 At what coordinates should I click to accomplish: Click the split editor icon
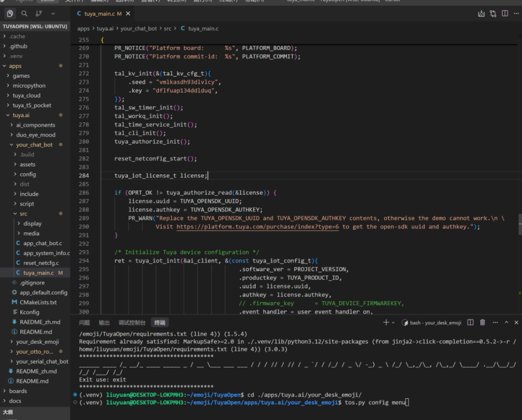click(505, 14)
